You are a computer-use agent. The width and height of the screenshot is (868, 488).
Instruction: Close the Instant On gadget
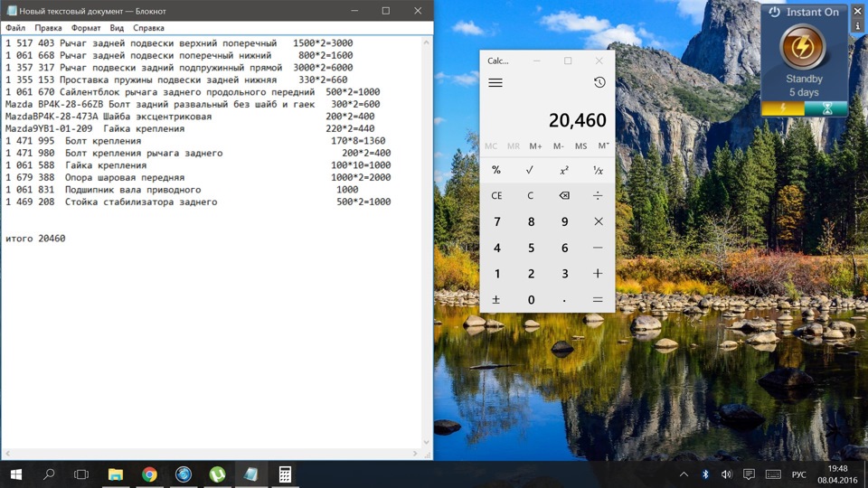[x=858, y=11]
